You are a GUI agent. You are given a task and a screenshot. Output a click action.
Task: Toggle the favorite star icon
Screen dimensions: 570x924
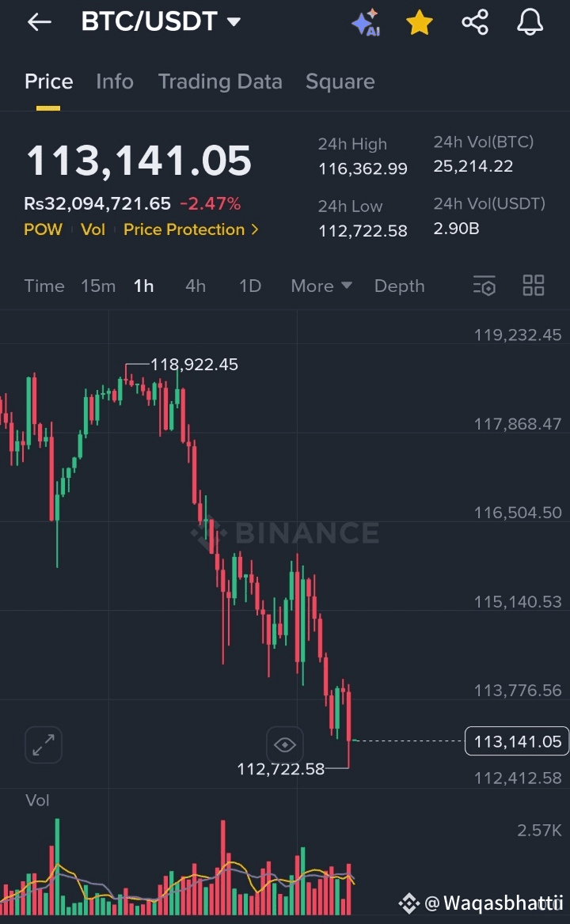420,23
